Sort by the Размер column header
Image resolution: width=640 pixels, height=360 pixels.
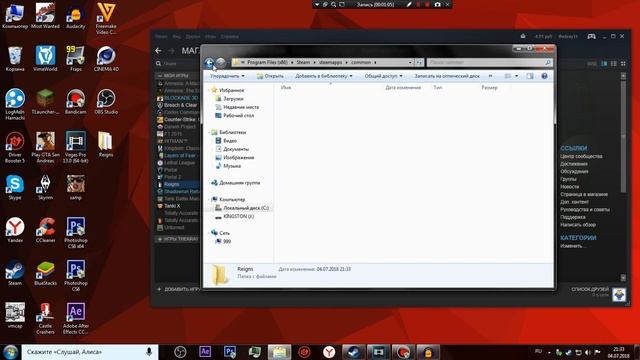tap(489, 87)
